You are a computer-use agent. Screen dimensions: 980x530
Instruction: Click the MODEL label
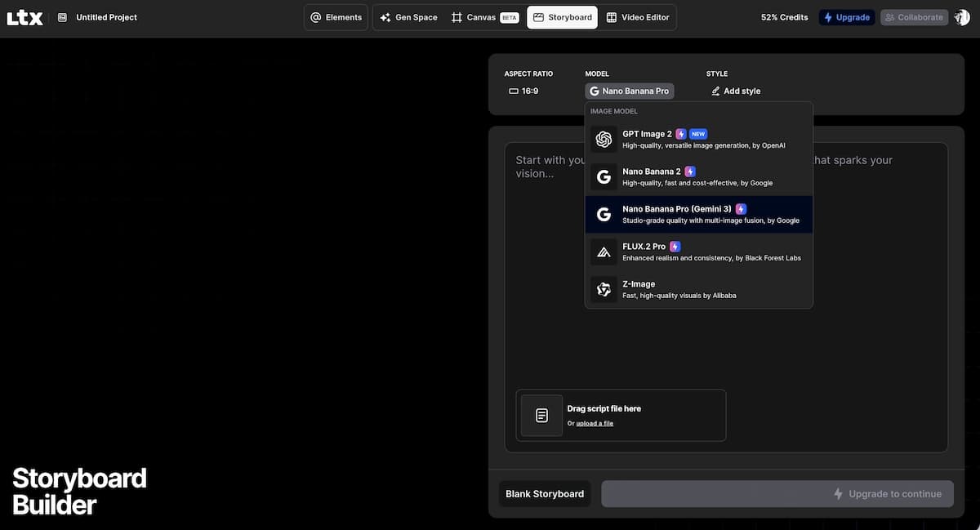coord(597,73)
